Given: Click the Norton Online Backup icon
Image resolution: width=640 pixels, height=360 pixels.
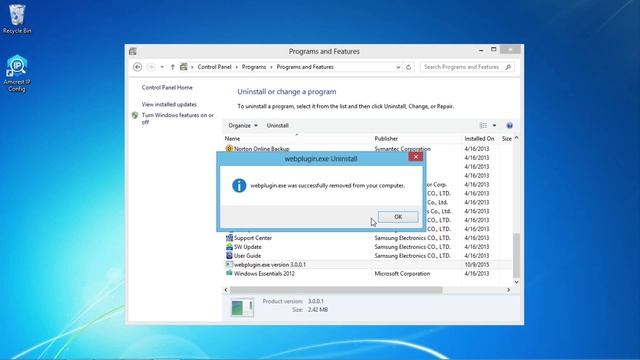Looking at the screenshot, I should 229,149.
